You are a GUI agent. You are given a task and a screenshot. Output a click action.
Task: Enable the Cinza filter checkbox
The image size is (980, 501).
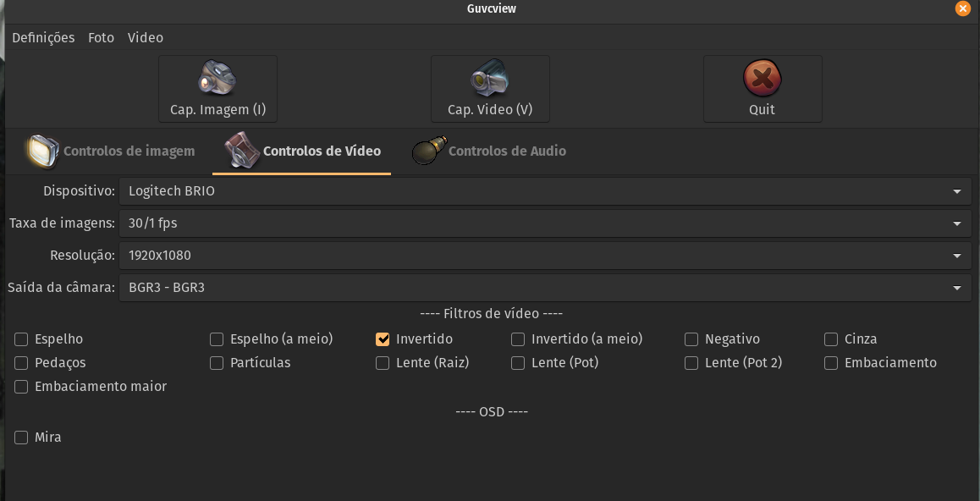coord(830,339)
